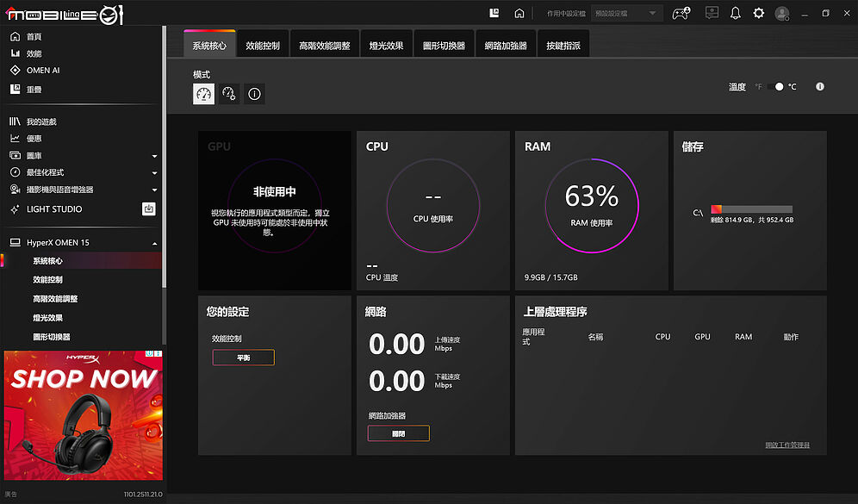Click the 動作 column header
858x504 pixels.
[791, 337]
